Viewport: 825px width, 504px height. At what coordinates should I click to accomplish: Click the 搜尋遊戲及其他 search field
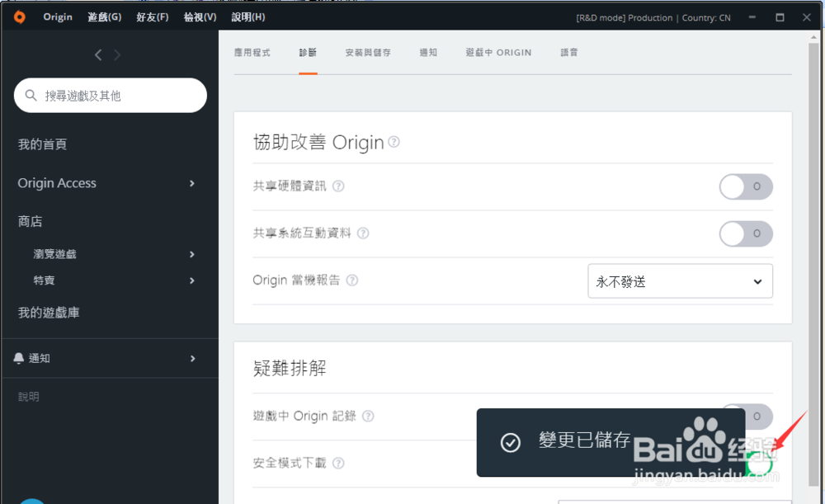(x=111, y=95)
